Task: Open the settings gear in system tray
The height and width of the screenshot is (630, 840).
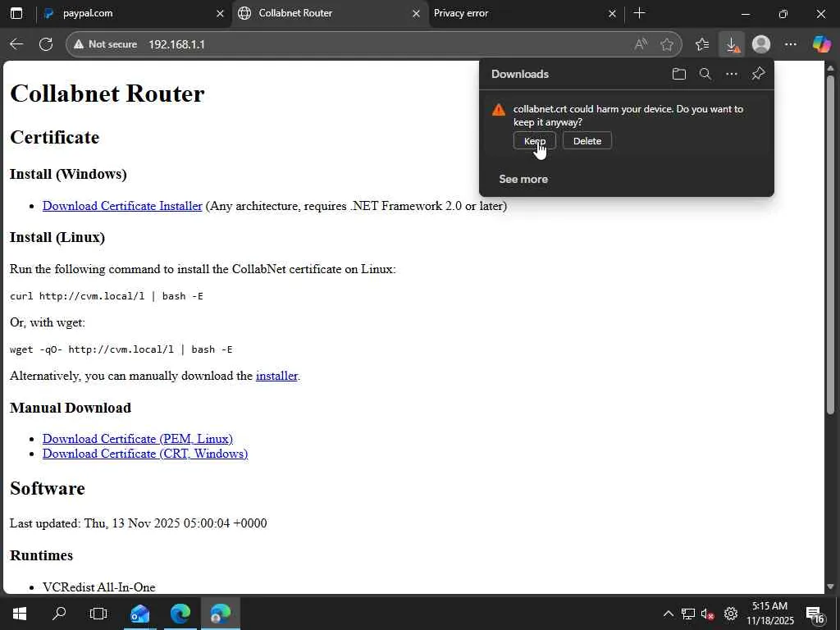Action: coord(731,614)
